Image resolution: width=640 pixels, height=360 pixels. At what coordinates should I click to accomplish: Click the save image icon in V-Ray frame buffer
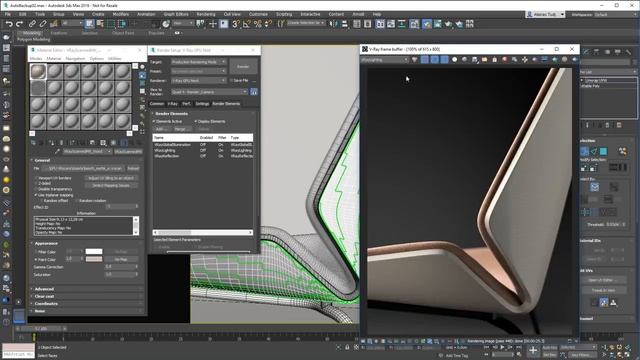(474, 60)
